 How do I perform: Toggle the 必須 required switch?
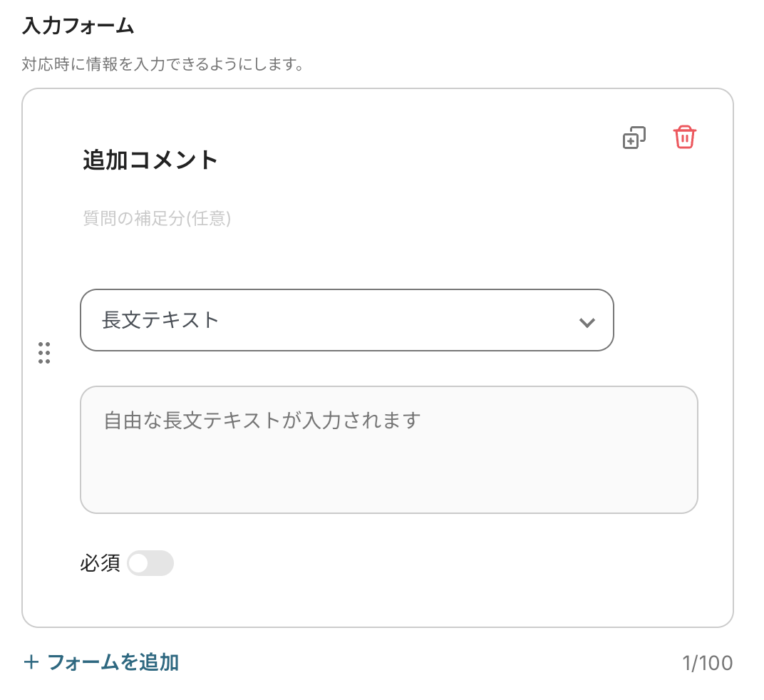[150, 563]
